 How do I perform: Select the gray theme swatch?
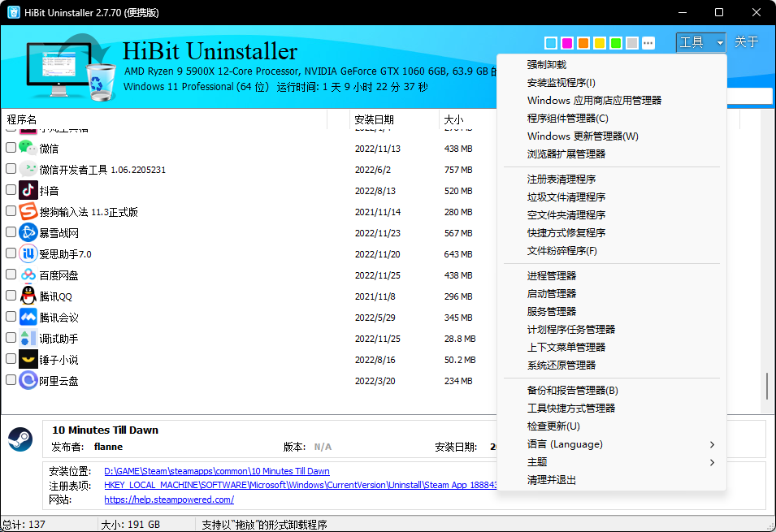tap(632, 43)
